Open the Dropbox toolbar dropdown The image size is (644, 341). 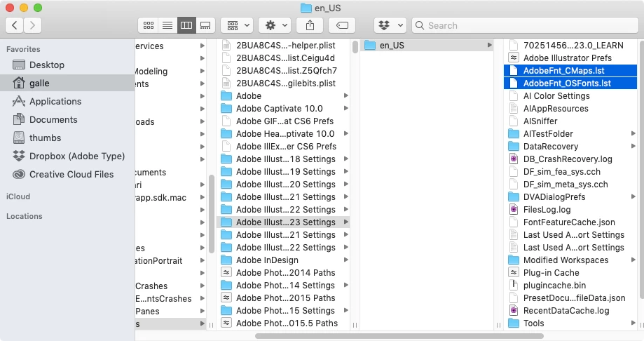pyautogui.click(x=390, y=25)
